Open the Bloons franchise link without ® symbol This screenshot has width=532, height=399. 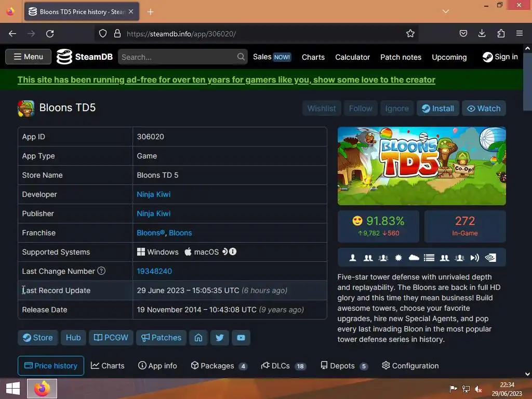click(180, 233)
